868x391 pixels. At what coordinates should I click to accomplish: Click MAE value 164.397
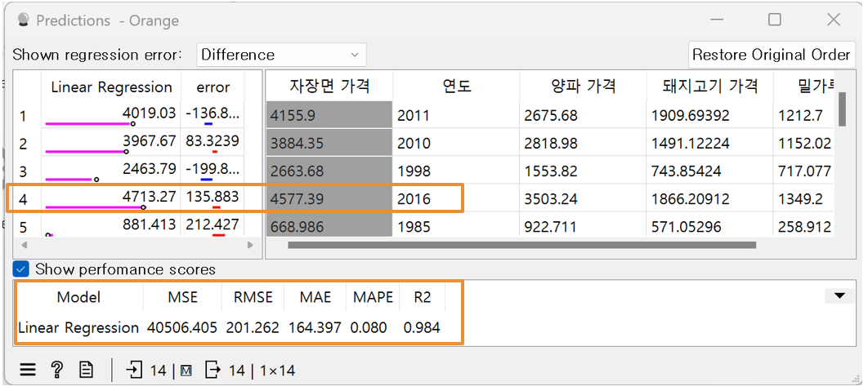pyautogui.click(x=315, y=327)
